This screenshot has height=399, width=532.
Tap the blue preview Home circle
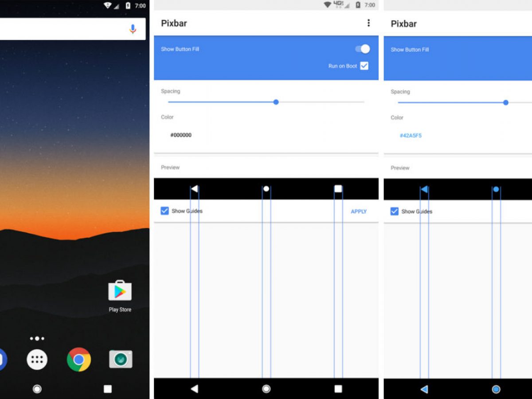point(496,189)
